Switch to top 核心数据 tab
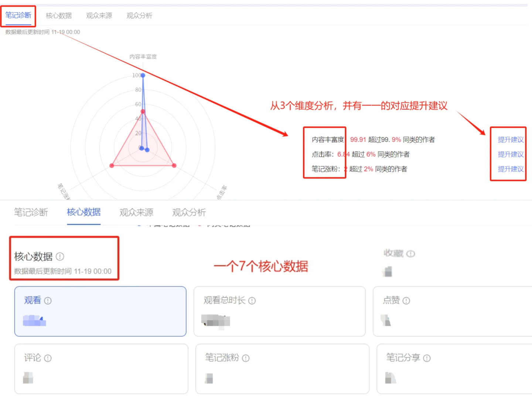Viewport: 532px width, 399px height. pyautogui.click(x=59, y=16)
